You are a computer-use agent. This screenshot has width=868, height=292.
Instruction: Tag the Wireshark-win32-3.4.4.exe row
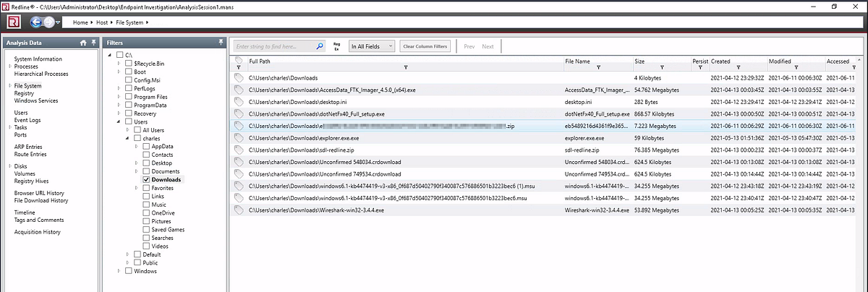(x=239, y=210)
